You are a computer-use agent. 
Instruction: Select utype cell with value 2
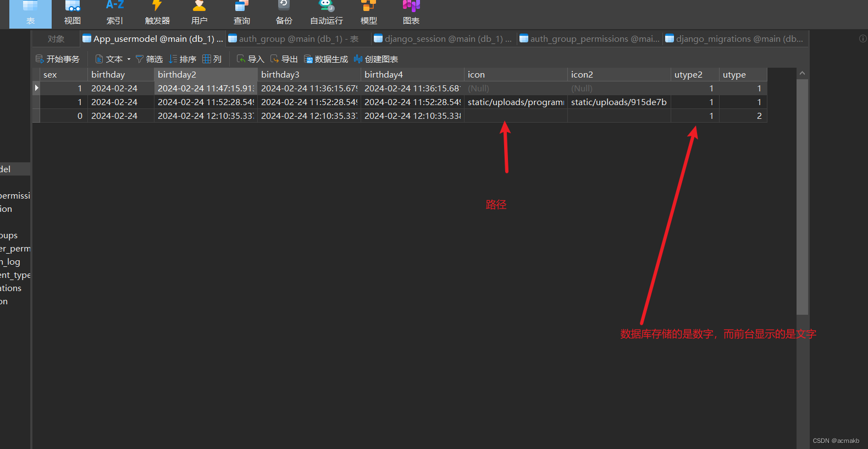click(743, 116)
